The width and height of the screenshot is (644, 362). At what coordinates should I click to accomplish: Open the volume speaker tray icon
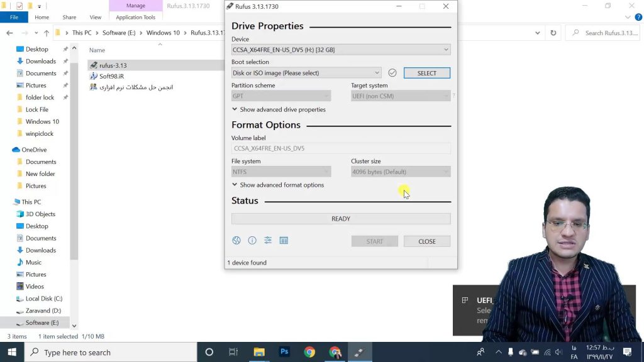coord(558,352)
